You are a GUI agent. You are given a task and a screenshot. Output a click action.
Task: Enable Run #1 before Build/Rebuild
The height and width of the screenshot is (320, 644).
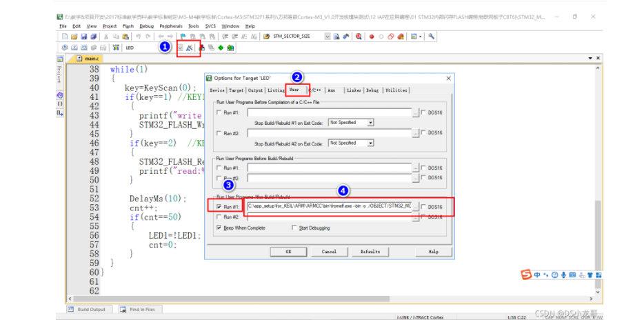pyautogui.click(x=219, y=168)
